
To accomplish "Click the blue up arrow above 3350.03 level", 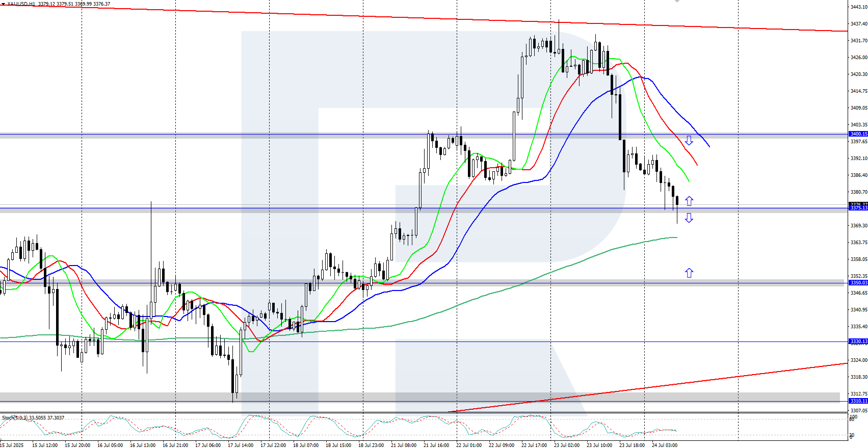I will (x=689, y=273).
